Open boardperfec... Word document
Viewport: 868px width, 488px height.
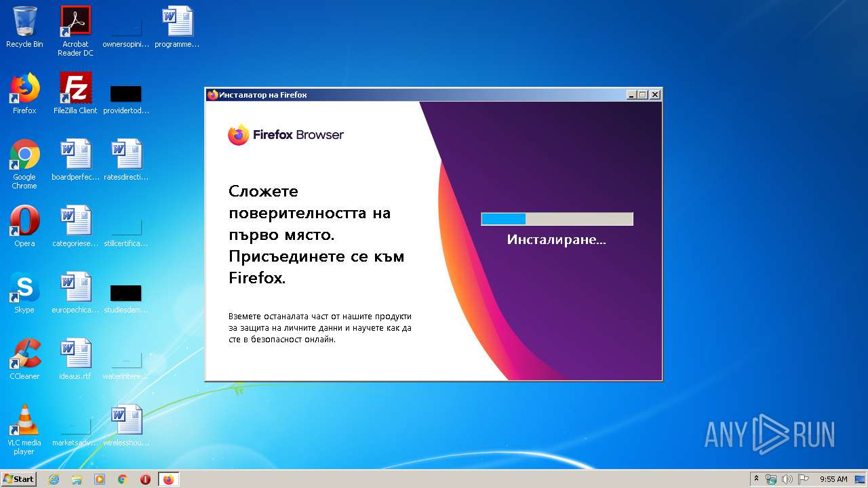[75, 160]
